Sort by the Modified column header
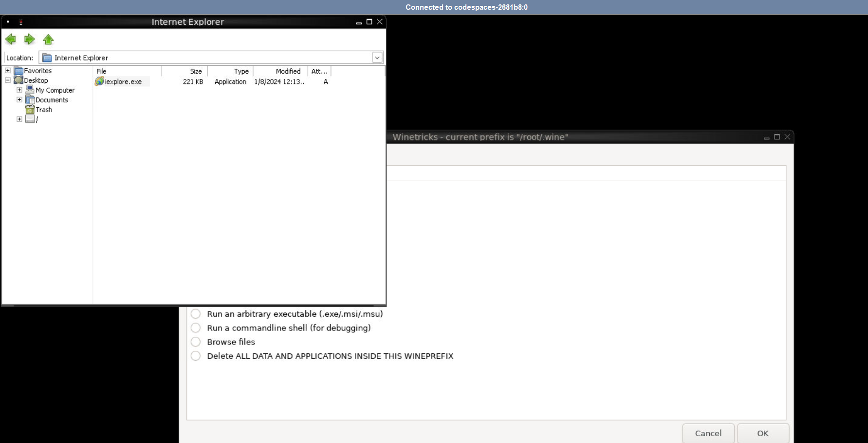The image size is (868, 443). coord(280,71)
